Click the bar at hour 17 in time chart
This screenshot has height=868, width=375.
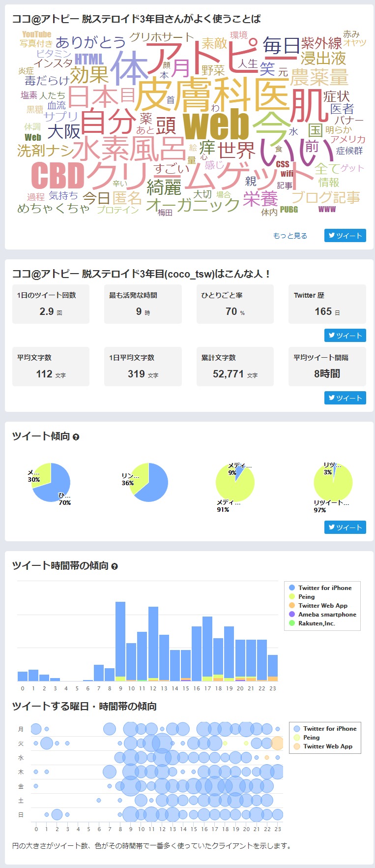207,648
